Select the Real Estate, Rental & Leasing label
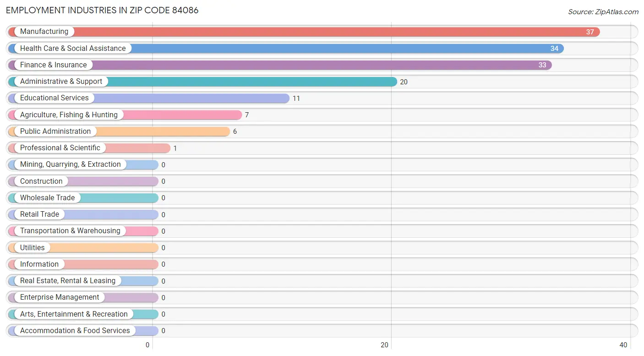Image resolution: width=644 pixels, height=356 pixels. (68, 281)
